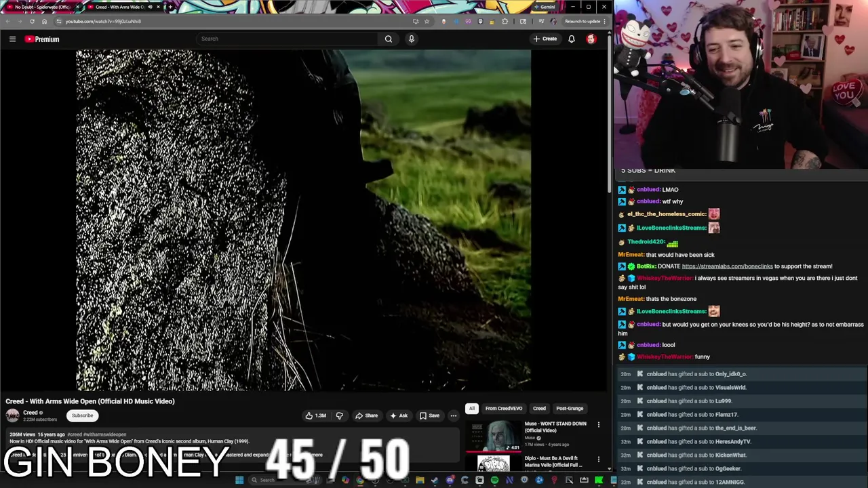Click 'cnblued has gifted a sub to HeresAndyTV.'
Image resolution: width=868 pixels, height=488 pixels.
pyautogui.click(x=698, y=442)
